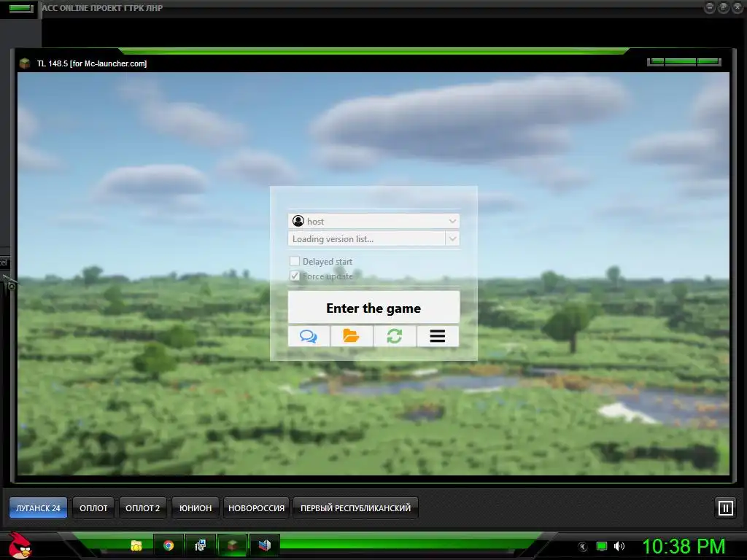Screen dimensions: 747x560
Task: Open the chat/support speech bubbles button
Action: (309, 336)
